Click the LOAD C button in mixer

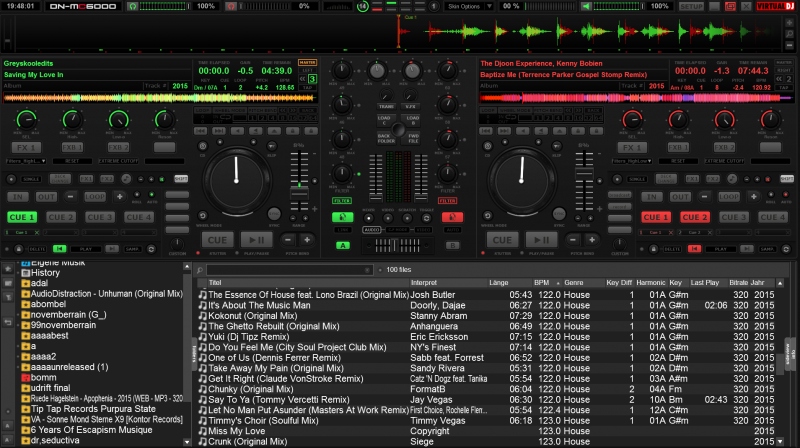tap(384, 120)
